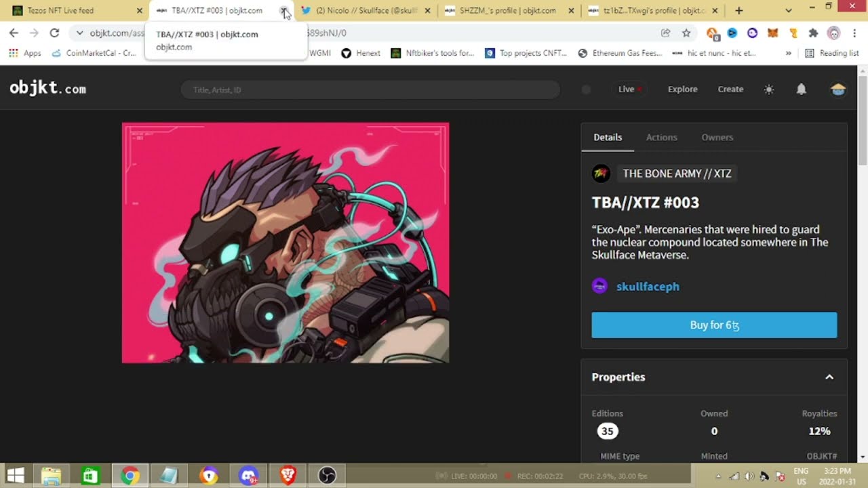This screenshot has height=488, width=868.
Task: Click the 35 editions badge
Action: pos(607,431)
